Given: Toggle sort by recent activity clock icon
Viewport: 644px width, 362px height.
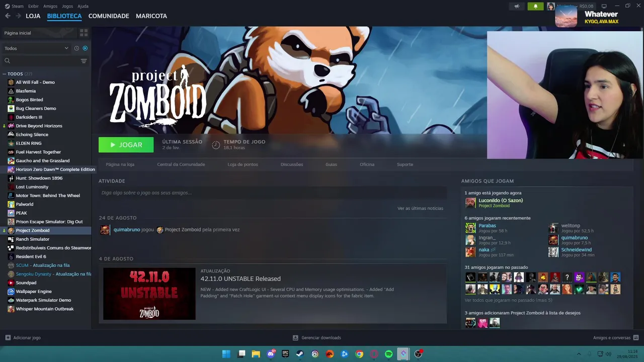Looking at the screenshot, I should [x=76, y=48].
